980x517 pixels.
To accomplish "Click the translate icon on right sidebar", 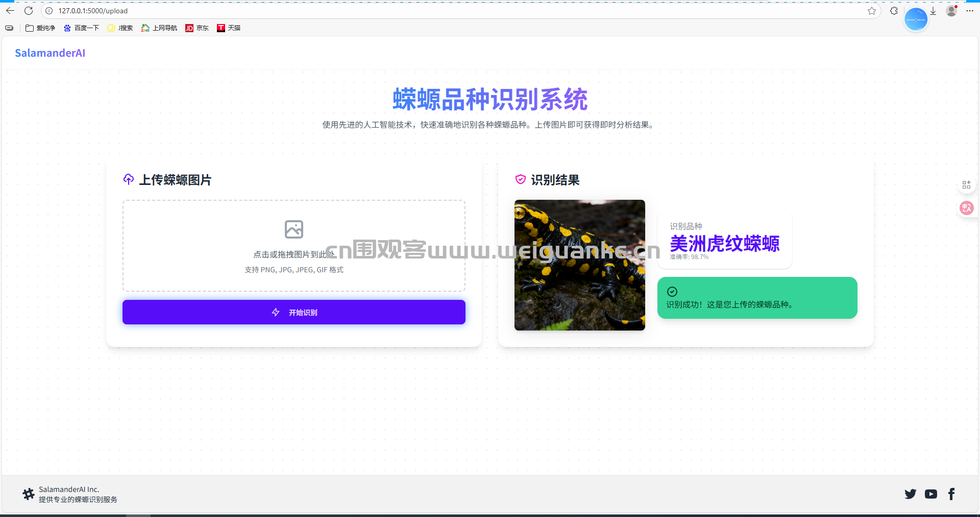I will tap(966, 208).
